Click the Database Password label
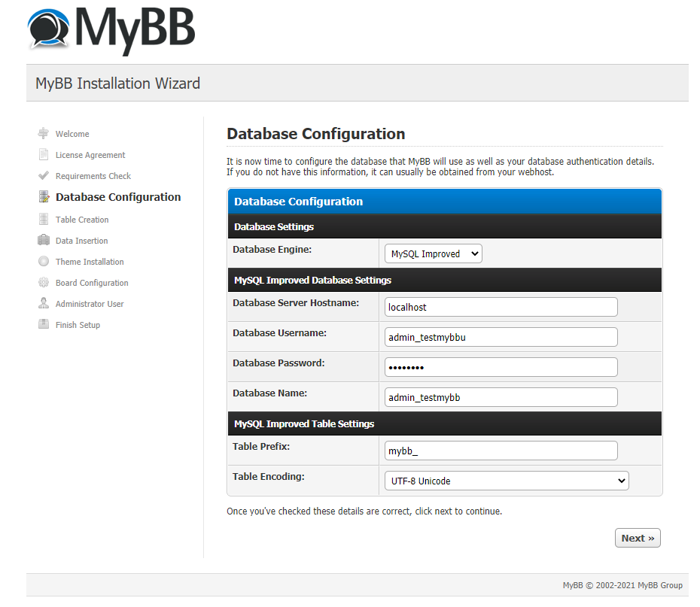Viewport: 700px width, 607px height. 278,363
